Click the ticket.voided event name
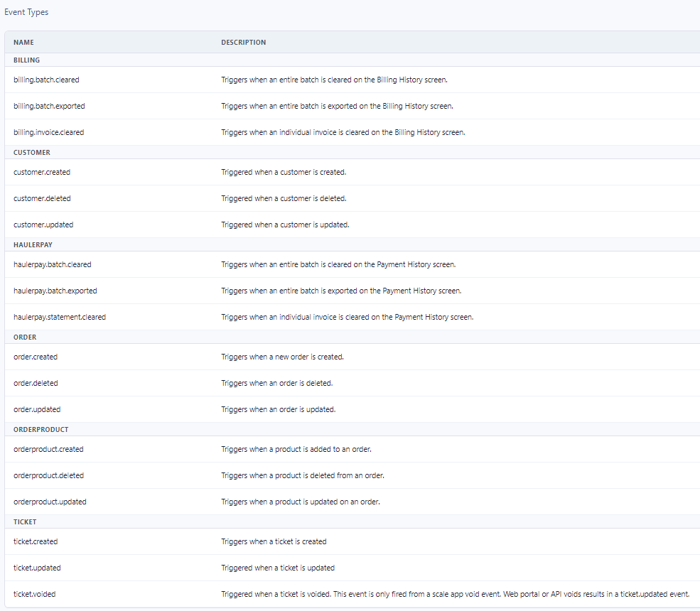This screenshot has height=611, width=700. pos(34,594)
